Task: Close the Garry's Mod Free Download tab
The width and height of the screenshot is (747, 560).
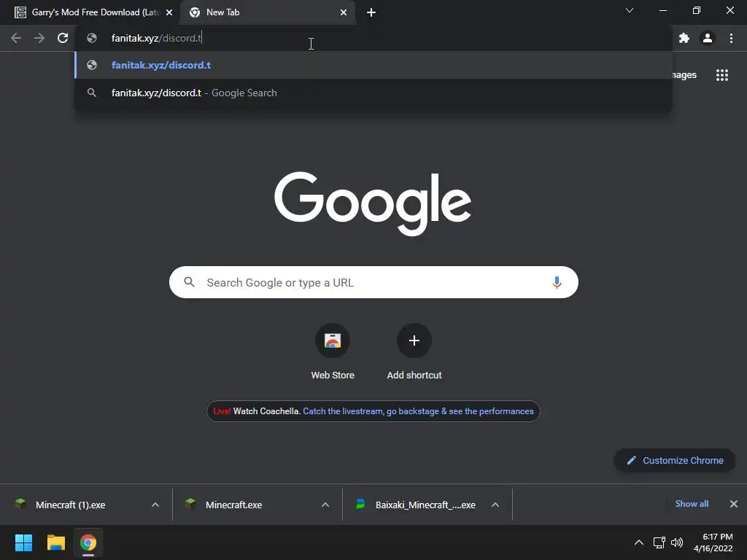Action: click(x=169, y=12)
